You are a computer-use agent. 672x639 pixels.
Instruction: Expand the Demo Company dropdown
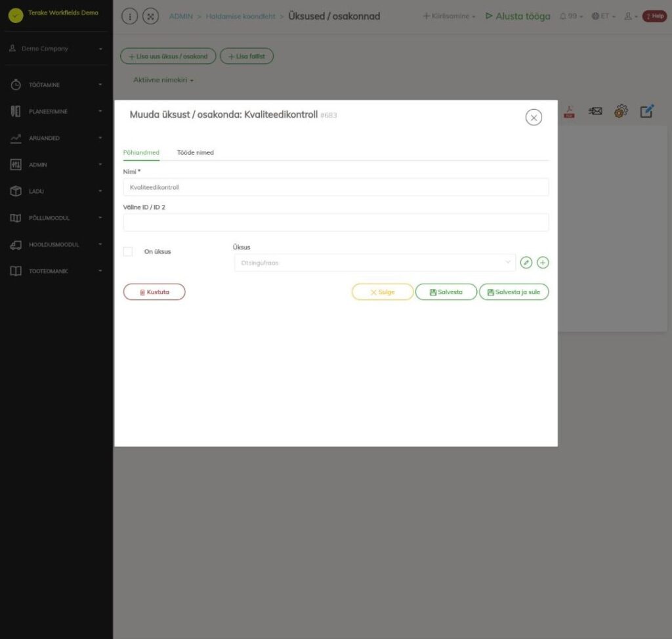pyautogui.click(x=100, y=49)
